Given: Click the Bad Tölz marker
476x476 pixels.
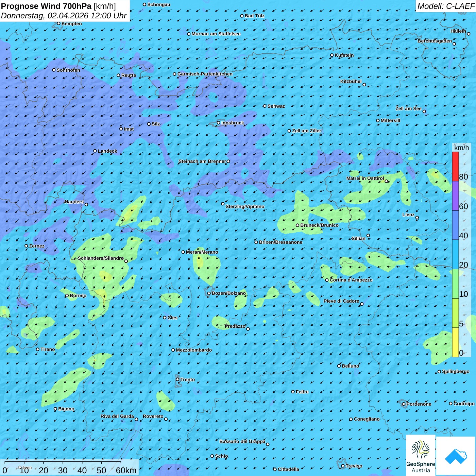Looking at the screenshot, I should [x=242, y=16].
